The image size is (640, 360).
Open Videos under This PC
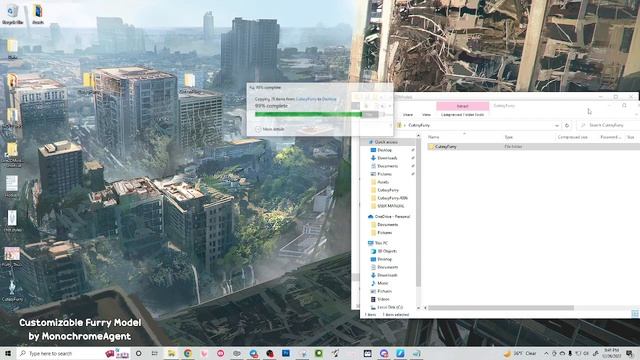(383, 299)
